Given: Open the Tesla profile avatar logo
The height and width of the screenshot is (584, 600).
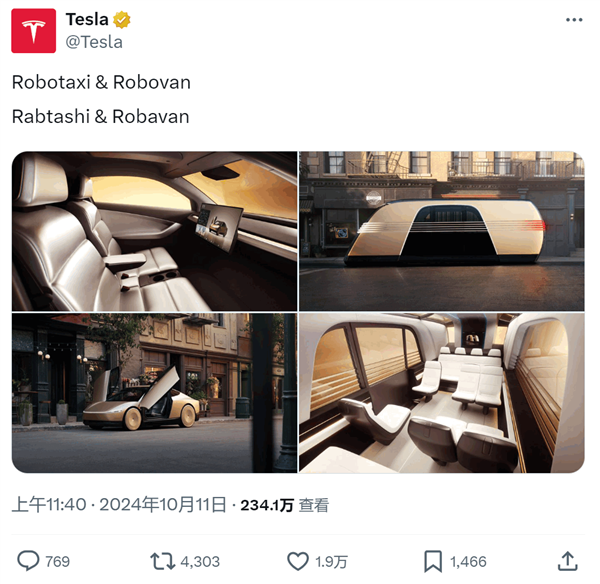Looking at the screenshot, I should [x=34, y=31].
